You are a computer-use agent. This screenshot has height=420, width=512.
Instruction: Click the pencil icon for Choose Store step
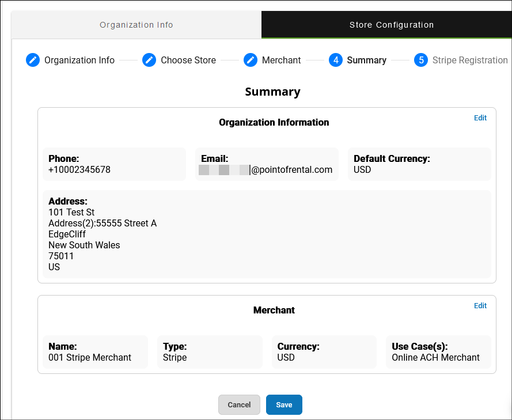click(x=149, y=60)
